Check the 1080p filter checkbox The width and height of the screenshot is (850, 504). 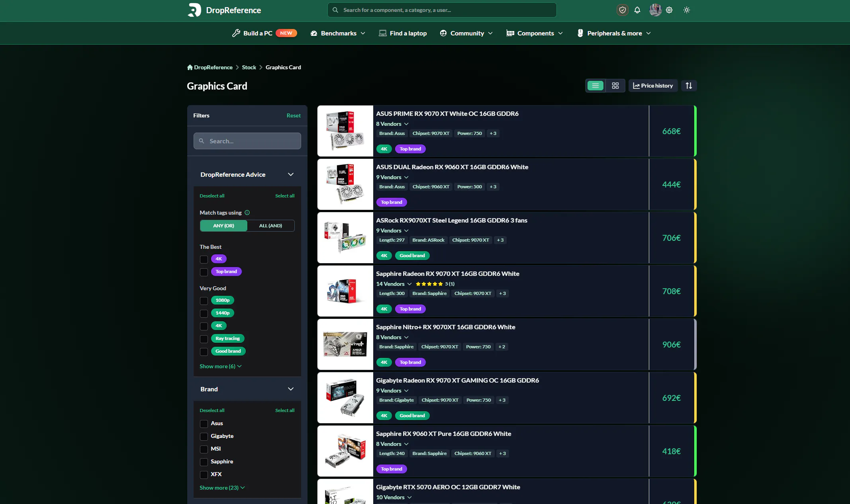click(x=204, y=301)
